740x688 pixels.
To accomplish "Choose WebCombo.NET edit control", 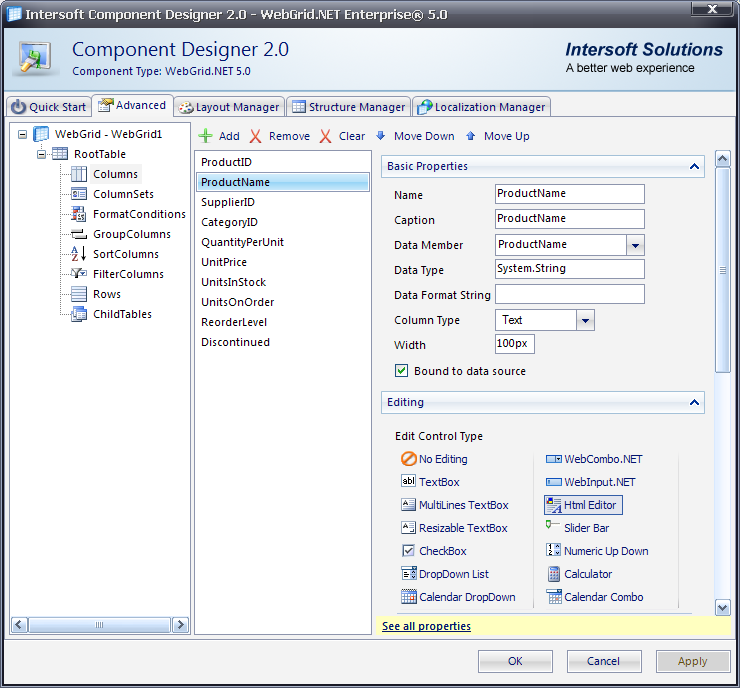I will [594, 459].
